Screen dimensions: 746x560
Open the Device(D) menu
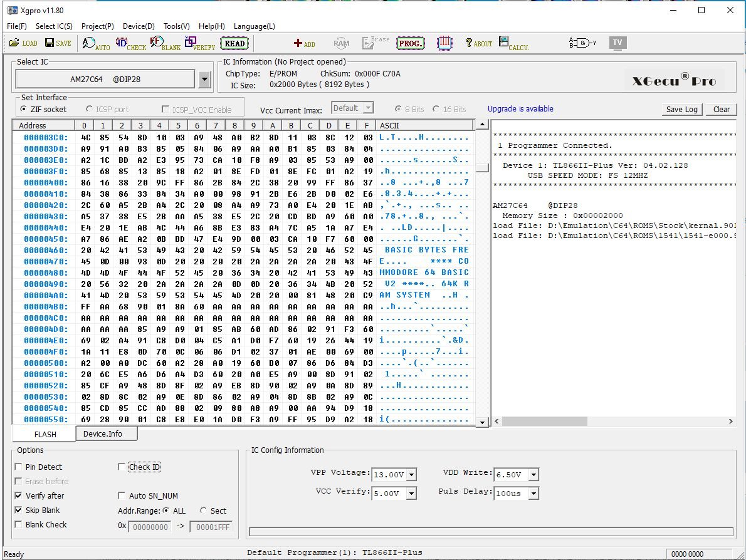coord(139,26)
